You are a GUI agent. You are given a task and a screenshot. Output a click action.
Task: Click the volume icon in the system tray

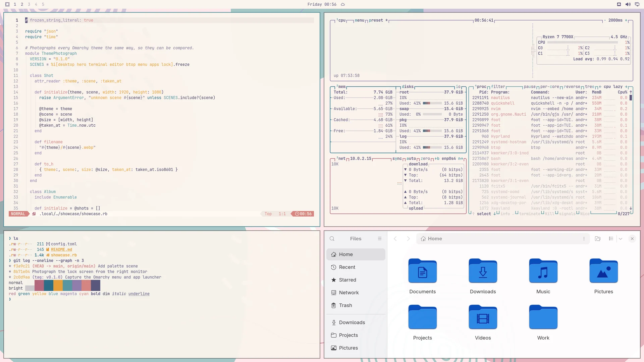[x=628, y=4]
